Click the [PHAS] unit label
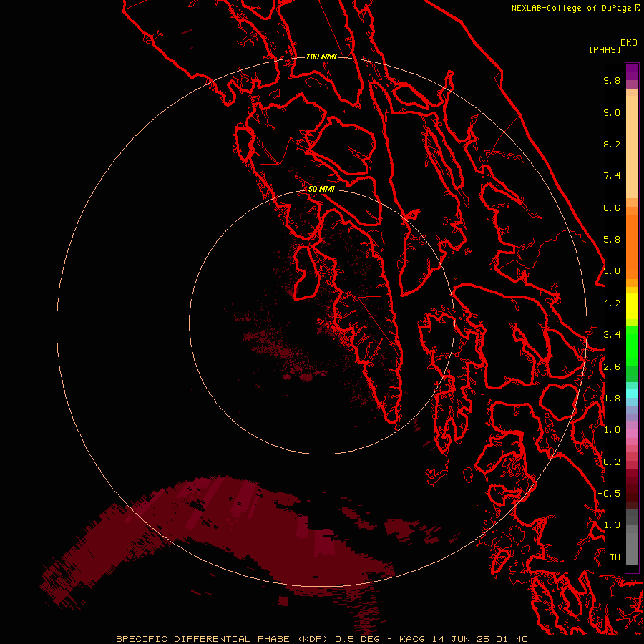Screen dimensions: 644x644 coord(605,50)
